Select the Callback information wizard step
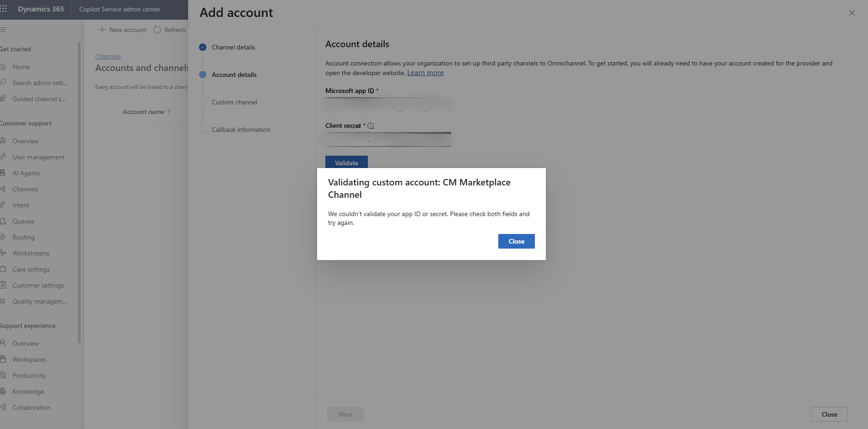868x429 pixels. click(x=235, y=130)
